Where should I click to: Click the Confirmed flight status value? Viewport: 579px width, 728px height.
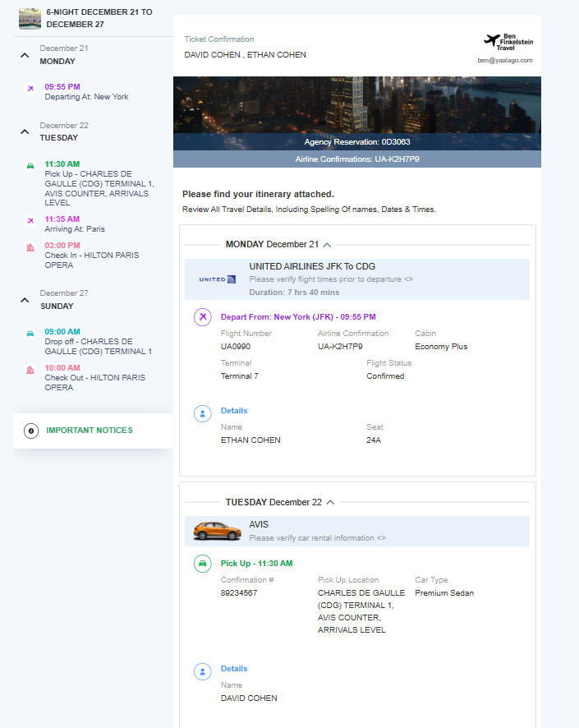pyautogui.click(x=385, y=376)
